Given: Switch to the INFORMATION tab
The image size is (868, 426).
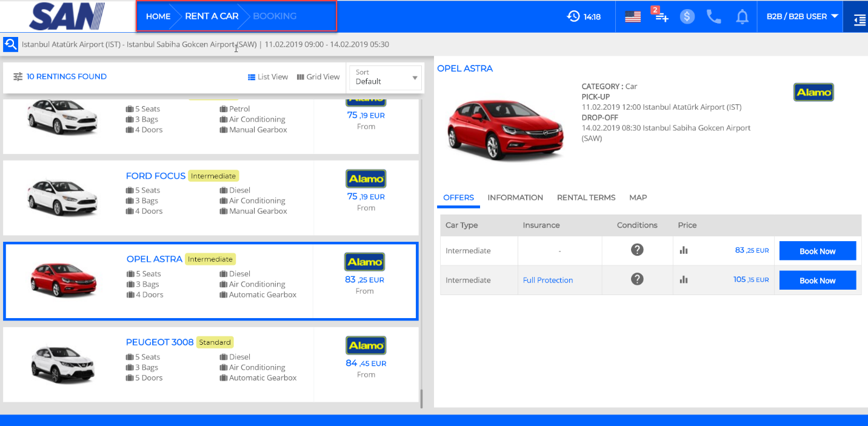Looking at the screenshot, I should click(515, 198).
